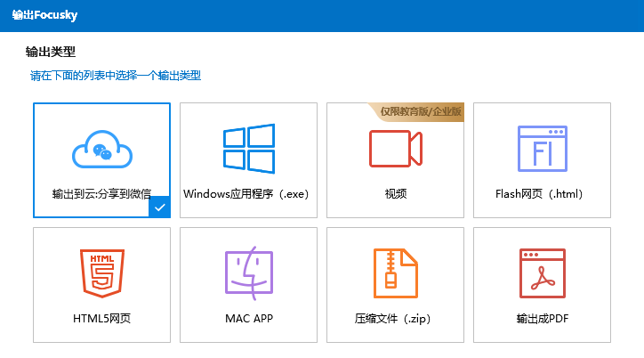Viewport: 644px width, 358px height.
Task: Click the HTML5网页 label
Action: [102, 319]
